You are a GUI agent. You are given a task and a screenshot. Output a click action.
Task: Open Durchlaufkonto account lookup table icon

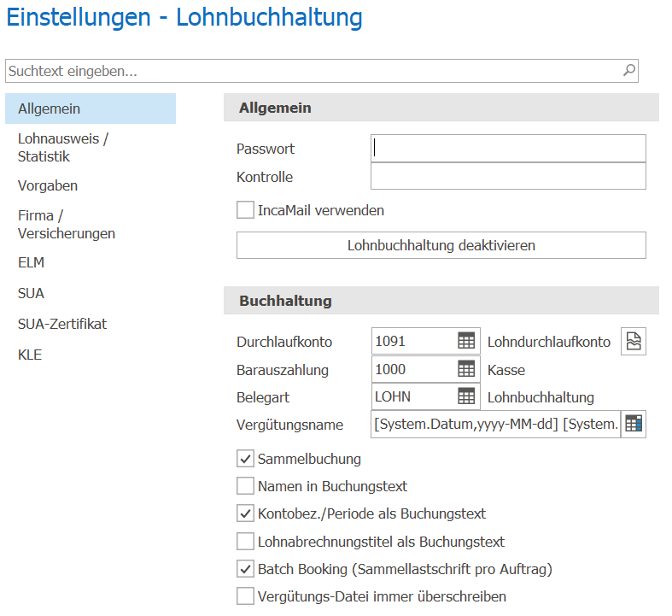[x=466, y=341]
